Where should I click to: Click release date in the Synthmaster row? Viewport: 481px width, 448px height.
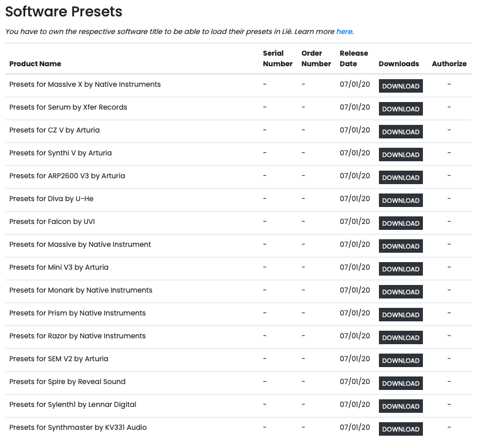pyautogui.click(x=355, y=427)
